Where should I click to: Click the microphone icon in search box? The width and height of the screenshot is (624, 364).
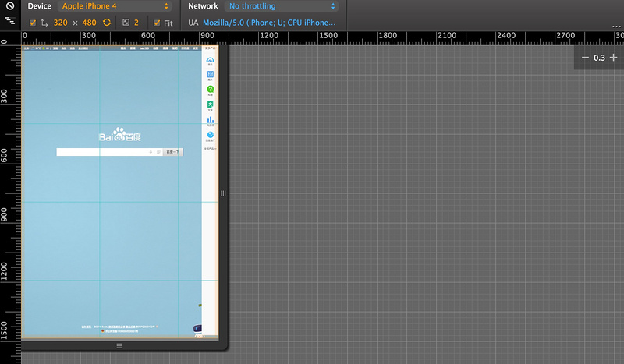click(x=151, y=152)
